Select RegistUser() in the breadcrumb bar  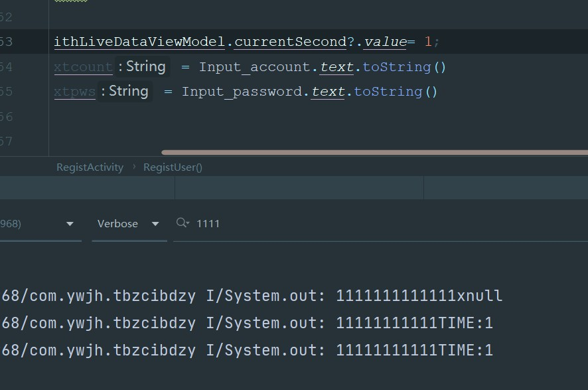(x=173, y=167)
